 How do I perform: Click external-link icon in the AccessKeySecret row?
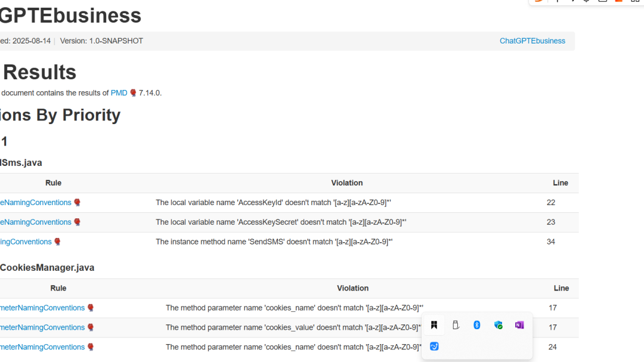(77, 222)
